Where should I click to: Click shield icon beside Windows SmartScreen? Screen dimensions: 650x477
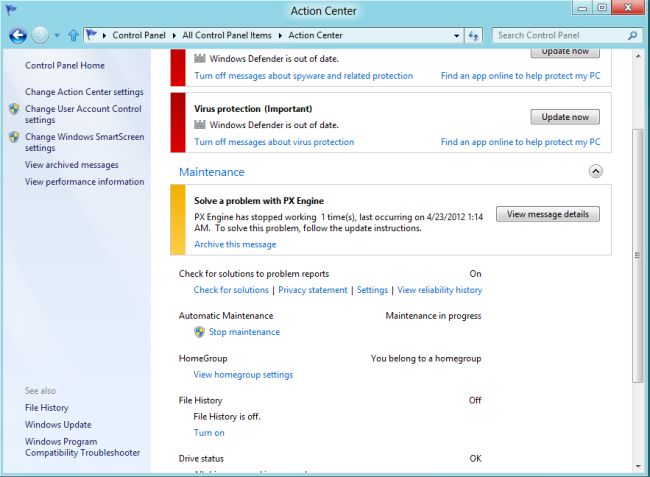coord(14,137)
